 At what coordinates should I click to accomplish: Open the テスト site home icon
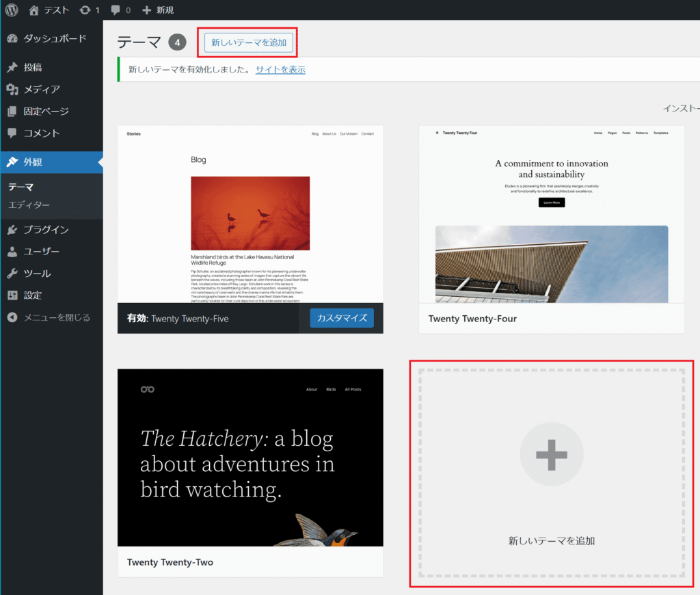pyautogui.click(x=35, y=10)
